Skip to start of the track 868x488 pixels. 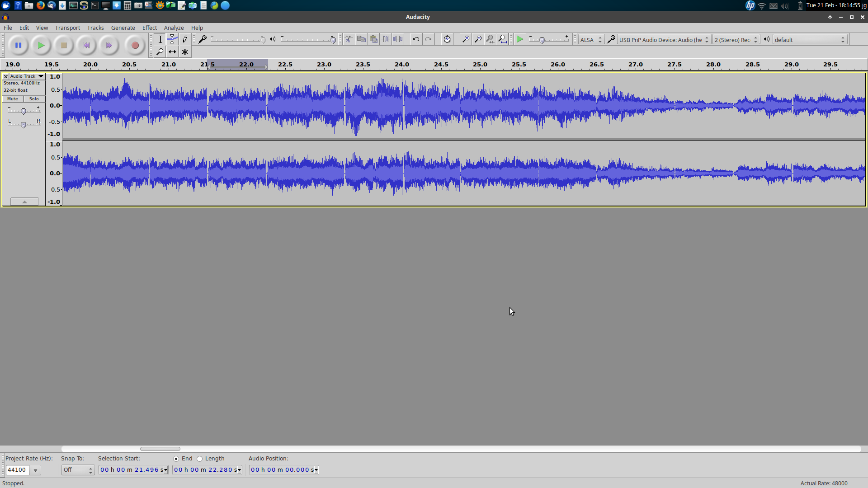pos(86,45)
